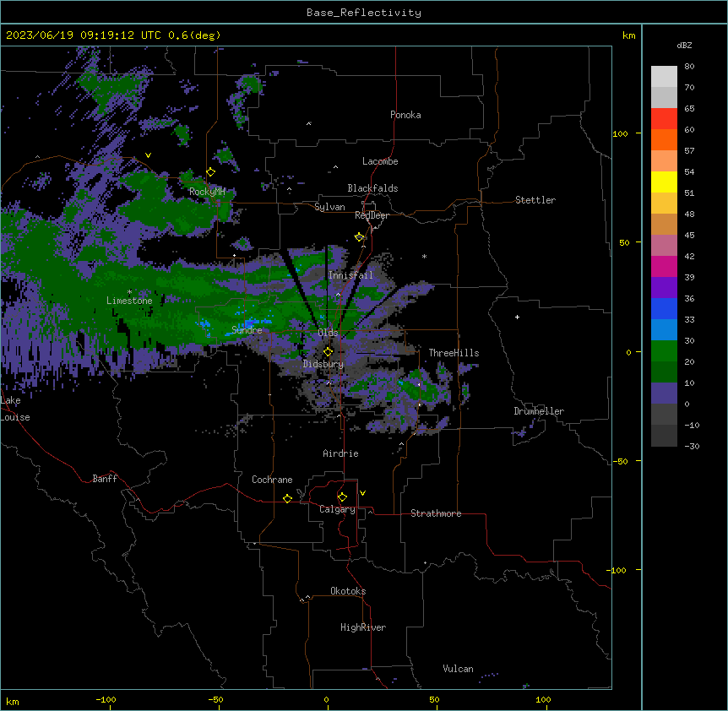Click the white plus marker north of Drumheller
The height and width of the screenshot is (711, 728).
517,317
